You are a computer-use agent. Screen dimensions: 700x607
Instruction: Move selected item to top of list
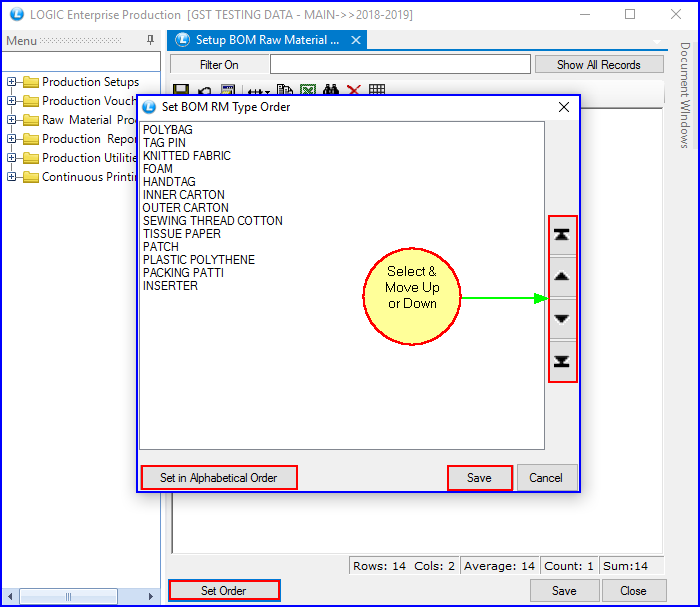pyautogui.click(x=562, y=235)
